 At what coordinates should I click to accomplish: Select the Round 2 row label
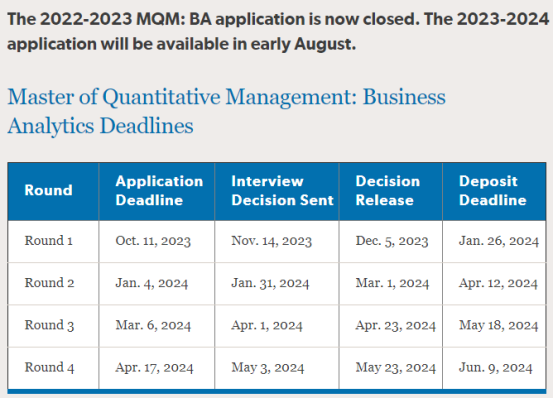49,283
